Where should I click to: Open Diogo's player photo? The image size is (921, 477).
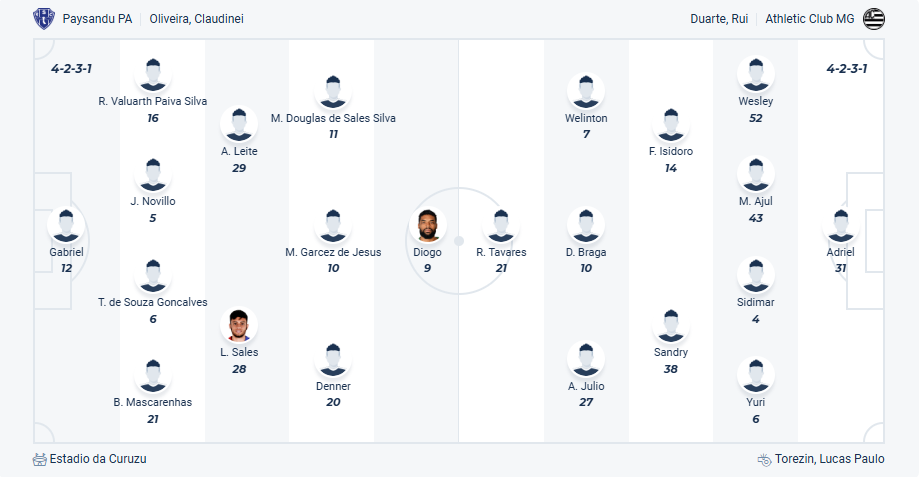pyautogui.click(x=427, y=225)
